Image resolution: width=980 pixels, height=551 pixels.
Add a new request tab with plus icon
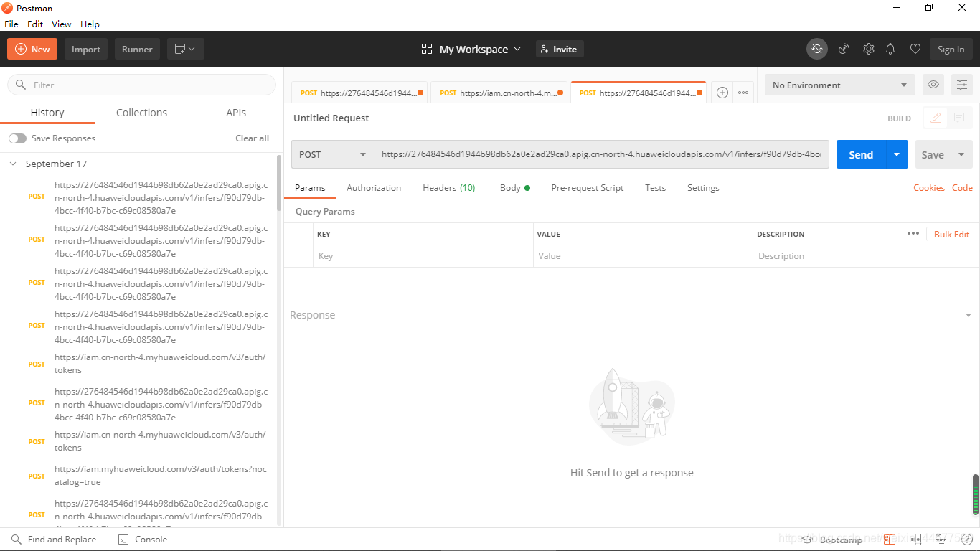[722, 93]
